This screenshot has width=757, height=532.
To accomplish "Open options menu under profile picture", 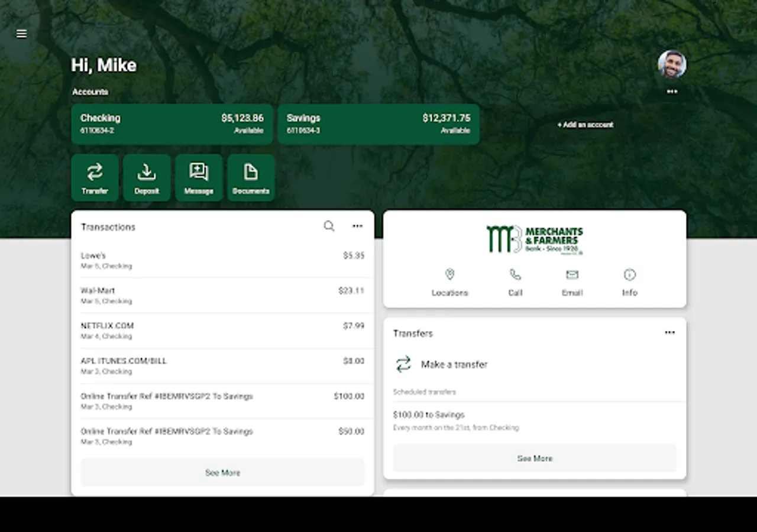I will pyautogui.click(x=672, y=92).
